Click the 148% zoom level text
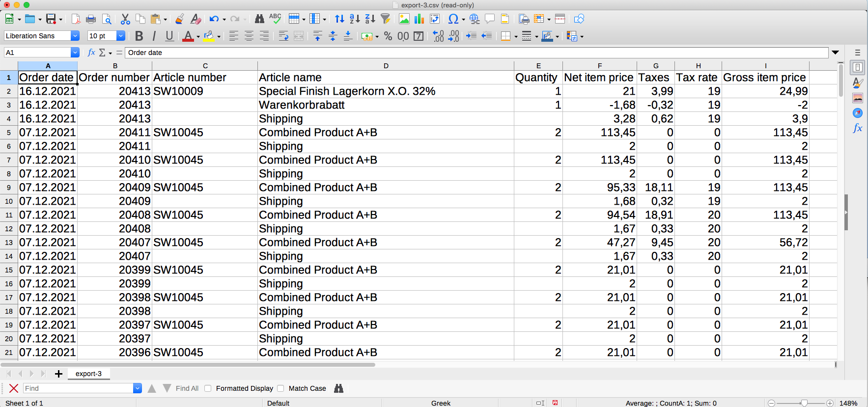 [x=848, y=403]
